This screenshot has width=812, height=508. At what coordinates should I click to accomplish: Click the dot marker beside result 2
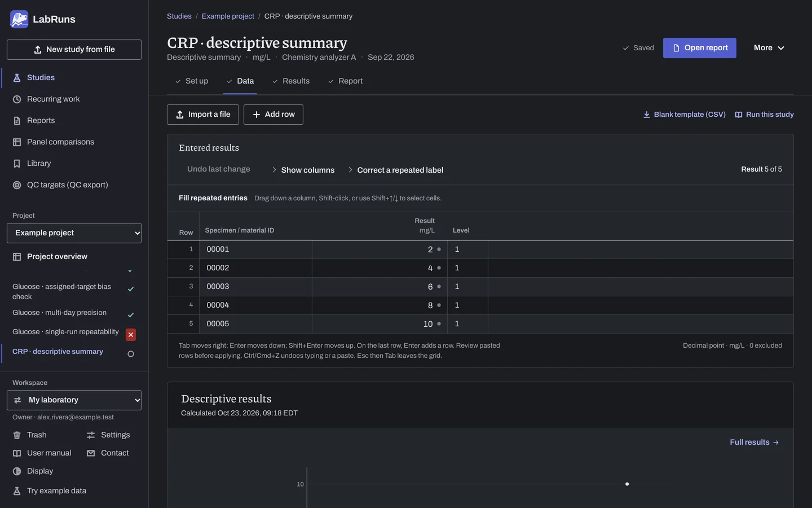(439, 249)
